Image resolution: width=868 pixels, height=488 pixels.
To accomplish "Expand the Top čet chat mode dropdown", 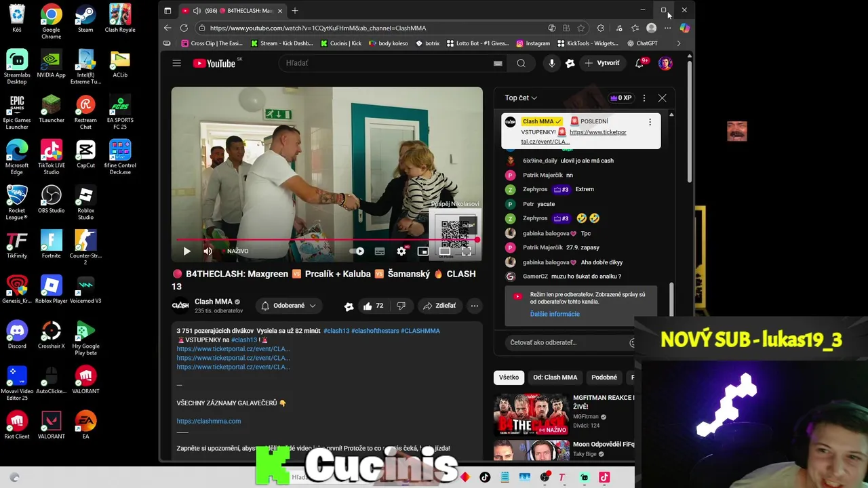I will [x=521, y=98].
